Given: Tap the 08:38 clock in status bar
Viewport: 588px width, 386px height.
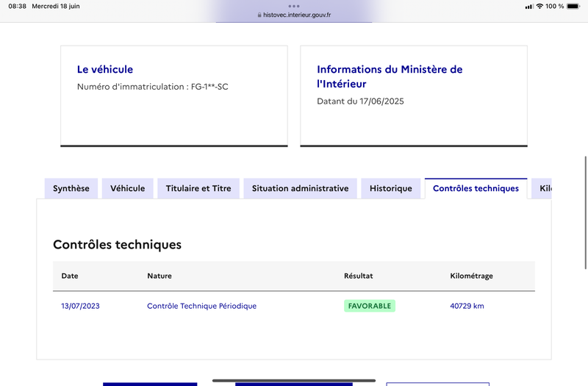Looking at the screenshot, I should (x=17, y=6).
